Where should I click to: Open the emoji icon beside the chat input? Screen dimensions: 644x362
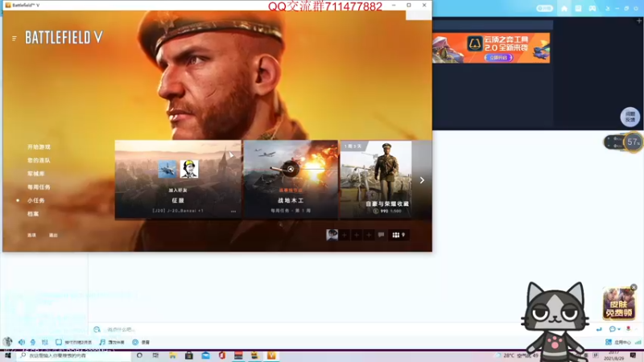coord(97,330)
